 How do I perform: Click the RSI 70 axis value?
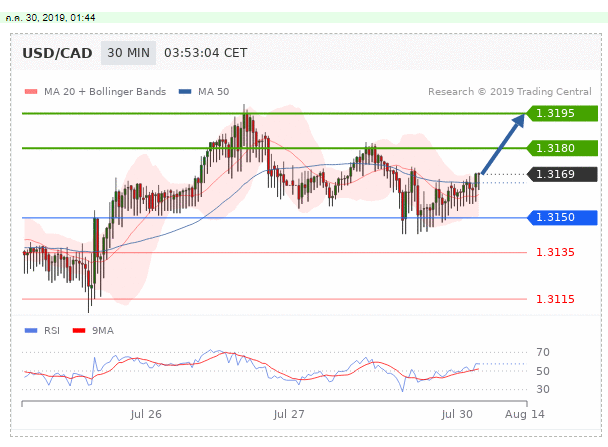[x=543, y=352]
